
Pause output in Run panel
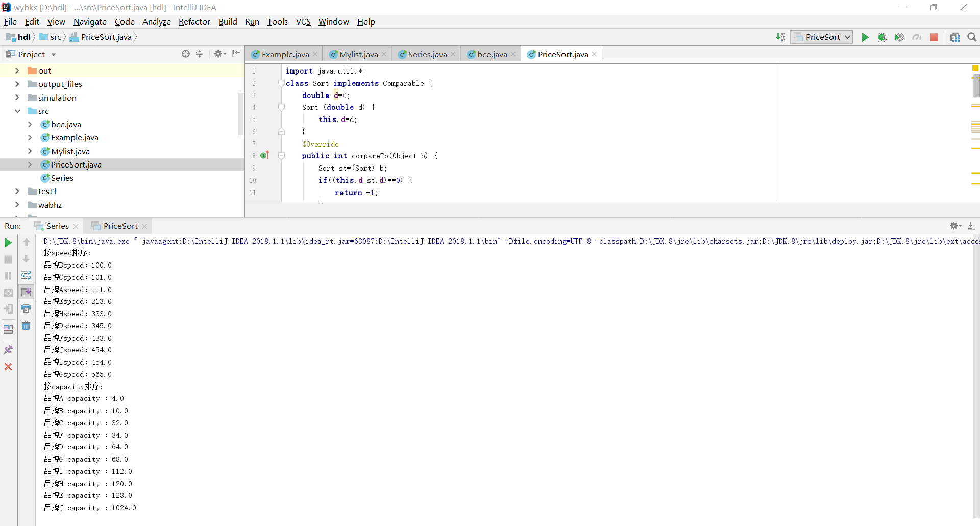(8, 276)
